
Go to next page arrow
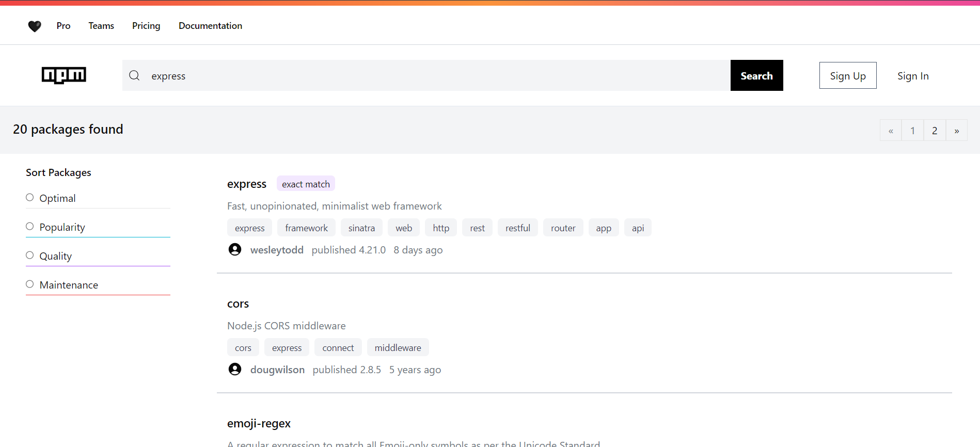(957, 131)
